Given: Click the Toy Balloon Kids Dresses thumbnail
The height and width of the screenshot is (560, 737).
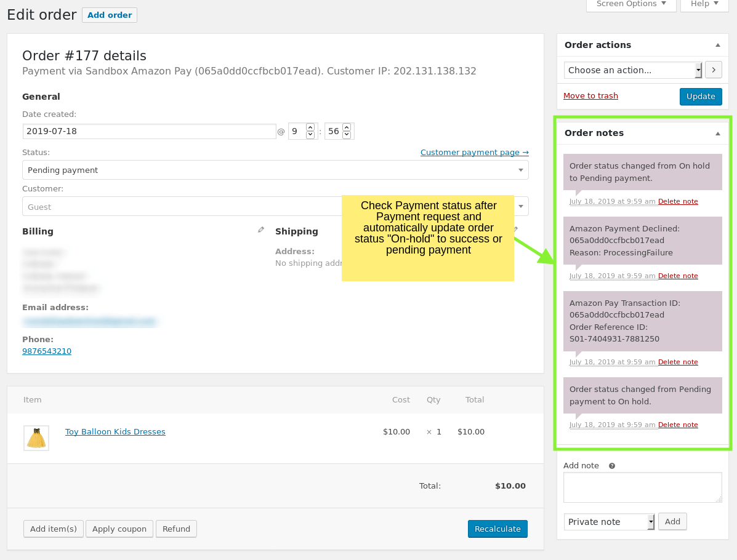Looking at the screenshot, I should coord(36,438).
